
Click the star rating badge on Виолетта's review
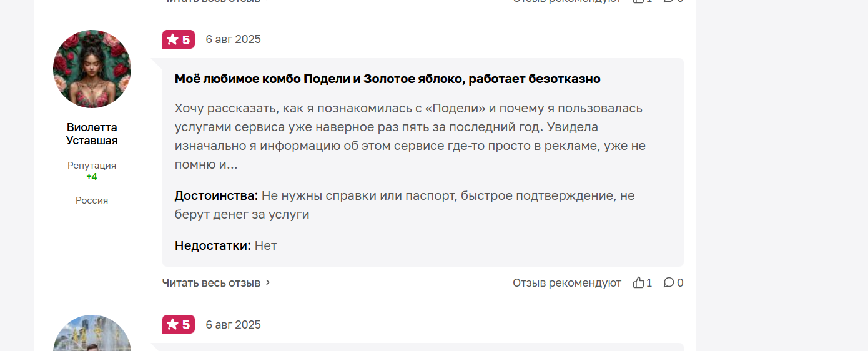(179, 39)
